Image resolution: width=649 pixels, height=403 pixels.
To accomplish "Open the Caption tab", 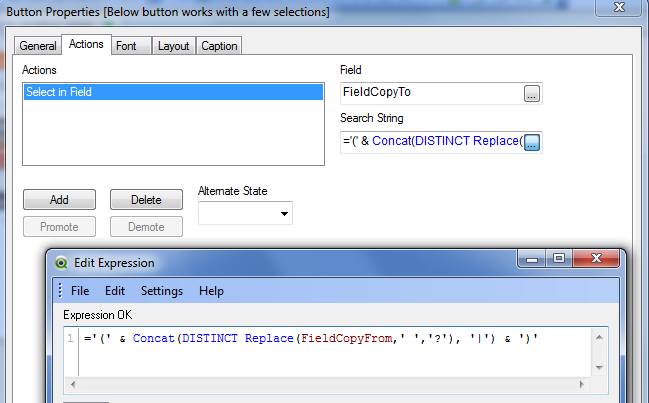I will [219, 46].
